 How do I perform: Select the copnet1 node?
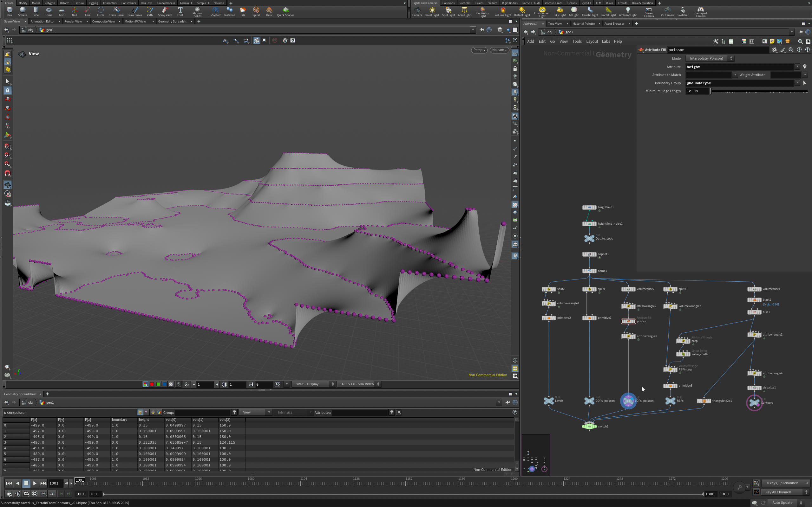(x=589, y=254)
